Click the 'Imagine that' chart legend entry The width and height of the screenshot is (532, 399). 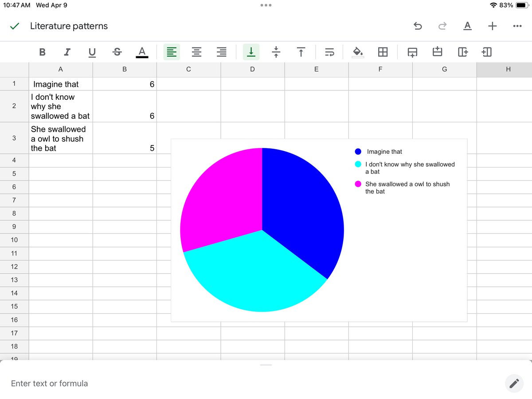tap(379, 152)
